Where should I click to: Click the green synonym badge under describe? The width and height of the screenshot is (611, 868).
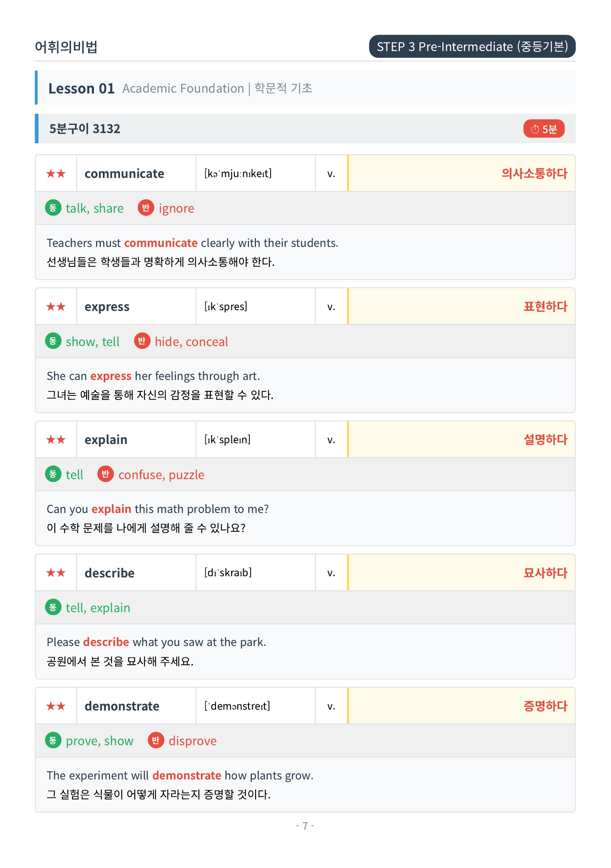pos(53,607)
